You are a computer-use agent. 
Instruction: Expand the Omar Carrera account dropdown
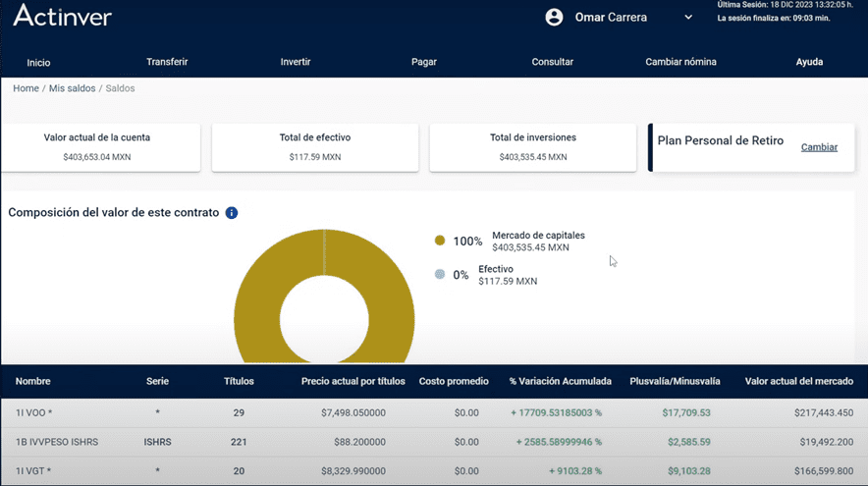tap(688, 18)
